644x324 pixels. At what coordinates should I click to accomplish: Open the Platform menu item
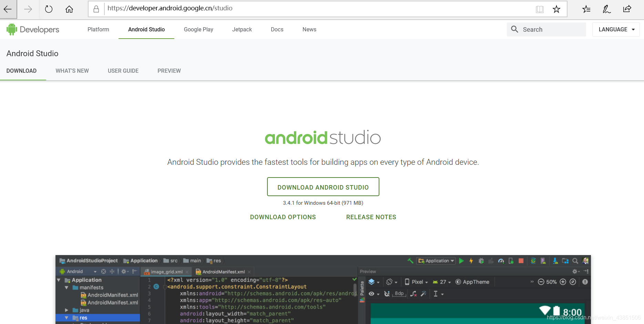(x=98, y=30)
